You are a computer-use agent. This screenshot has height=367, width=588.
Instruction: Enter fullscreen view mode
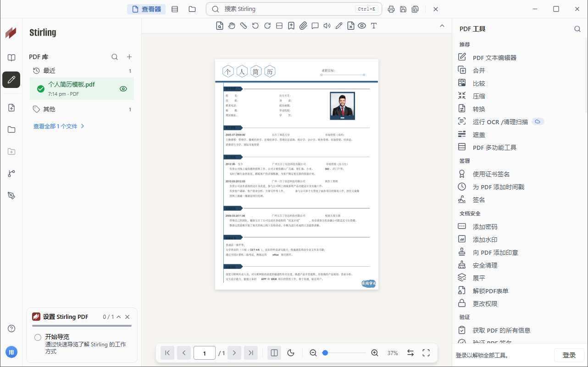(426, 353)
